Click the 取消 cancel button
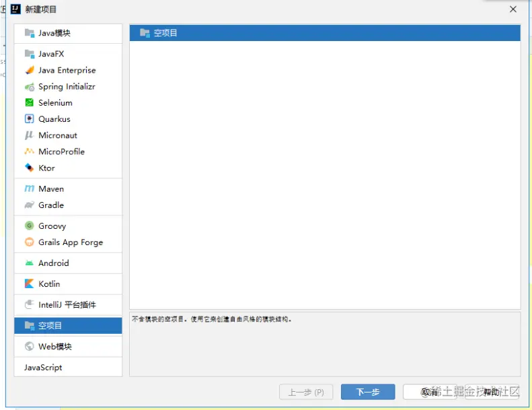Screen dimensions: 532x410 coord(430,392)
